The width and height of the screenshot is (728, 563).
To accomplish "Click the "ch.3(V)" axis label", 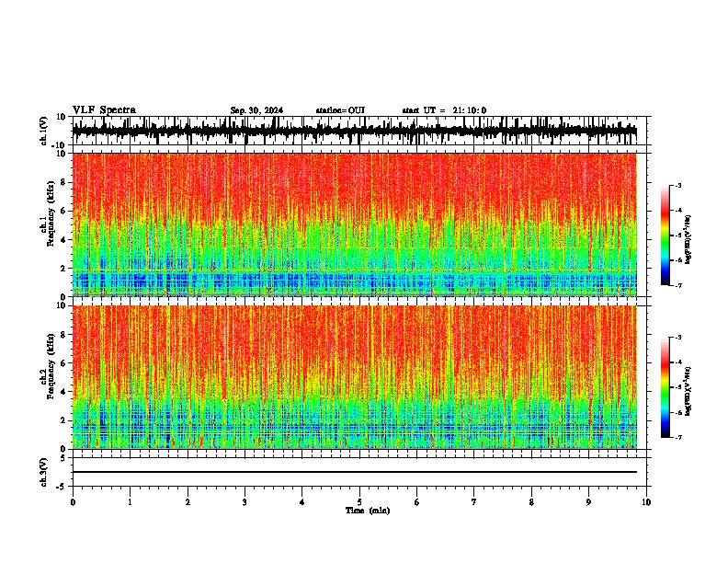I will point(44,472).
